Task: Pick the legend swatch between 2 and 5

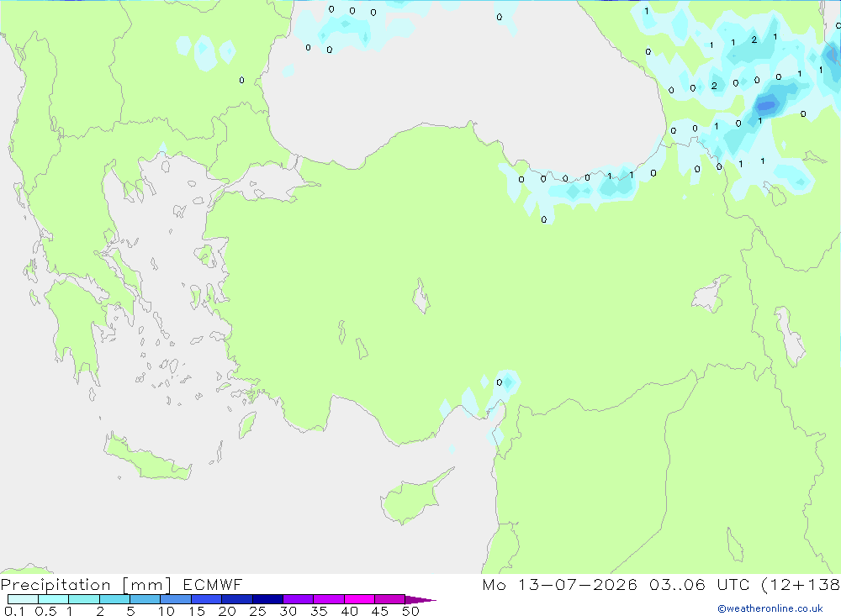Action: (114, 599)
